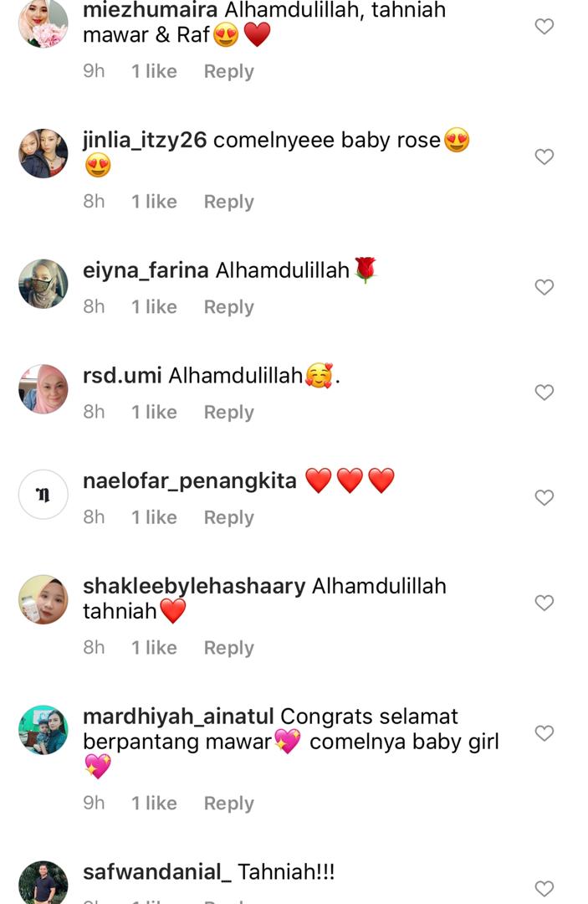
Task: Tap heart icon on jinlia_itzy26's comment
Action: point(545,157)
